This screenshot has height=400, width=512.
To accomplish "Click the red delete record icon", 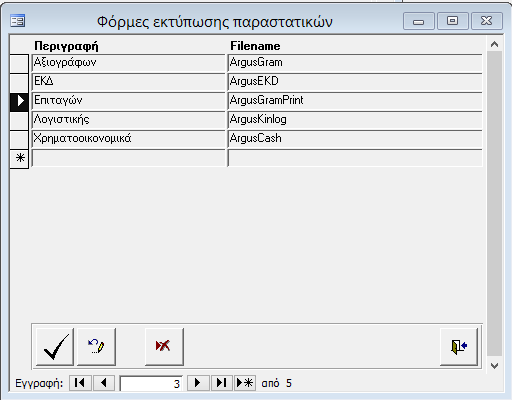I will coord(164,347).
